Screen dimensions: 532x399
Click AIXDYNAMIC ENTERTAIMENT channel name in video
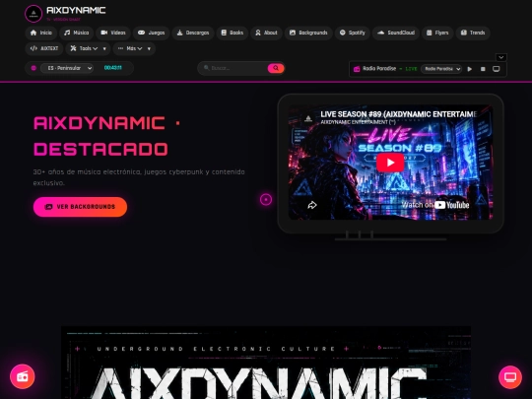coord(358,122)
